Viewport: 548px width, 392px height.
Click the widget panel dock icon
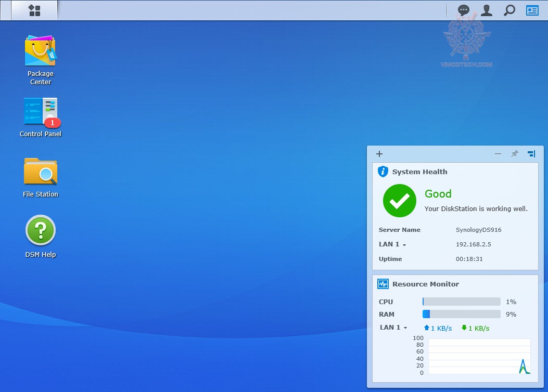pyautogui.click(x=531, y=154)
